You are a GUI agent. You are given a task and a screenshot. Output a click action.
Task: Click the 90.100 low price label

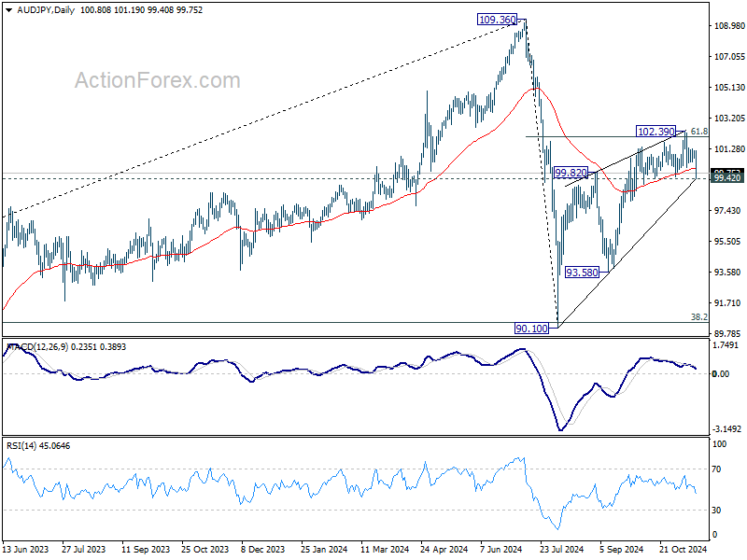[531, 329]
